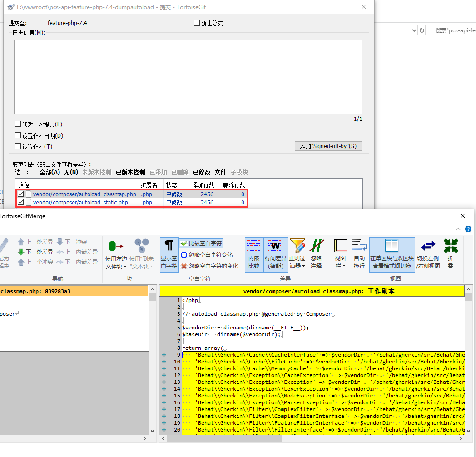Image resolution: width=476 pixels, height=457 pixels.
Task: Check the new branch (新建分支) checkbox
Action: [197, 23]
